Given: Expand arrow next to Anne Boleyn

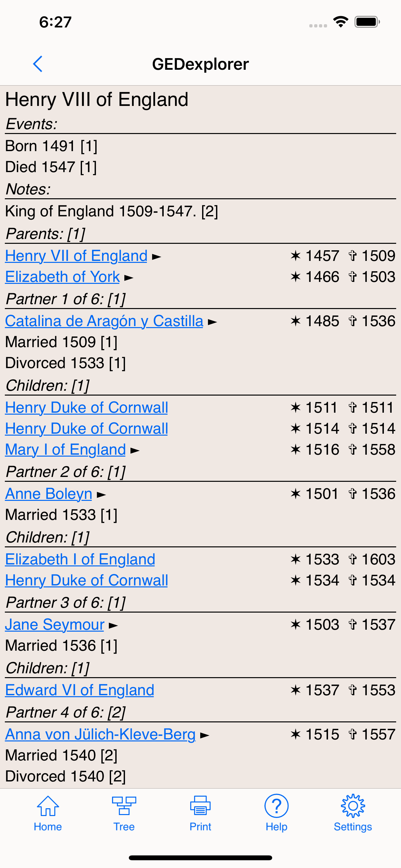Looking at the screenshot, I should tap(101, 495).
